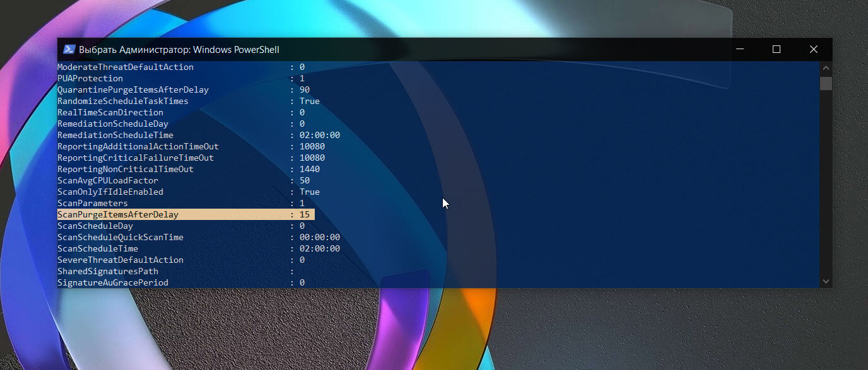868x370 pixels.
Task: Click the RealTimeScanDirection line
Action: click(x=181, y=112)
